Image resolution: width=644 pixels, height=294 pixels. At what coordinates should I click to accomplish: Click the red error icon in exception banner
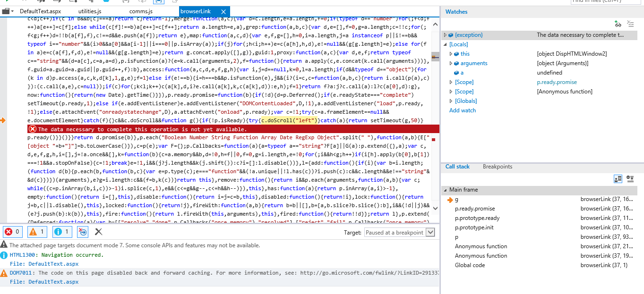pyautogui.click(x=33, y=129)
